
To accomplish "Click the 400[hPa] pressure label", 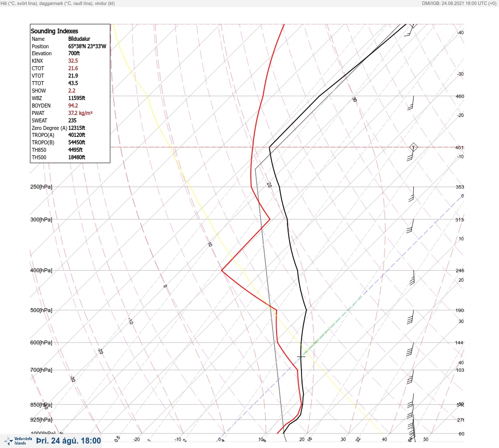I will point(41,270).
